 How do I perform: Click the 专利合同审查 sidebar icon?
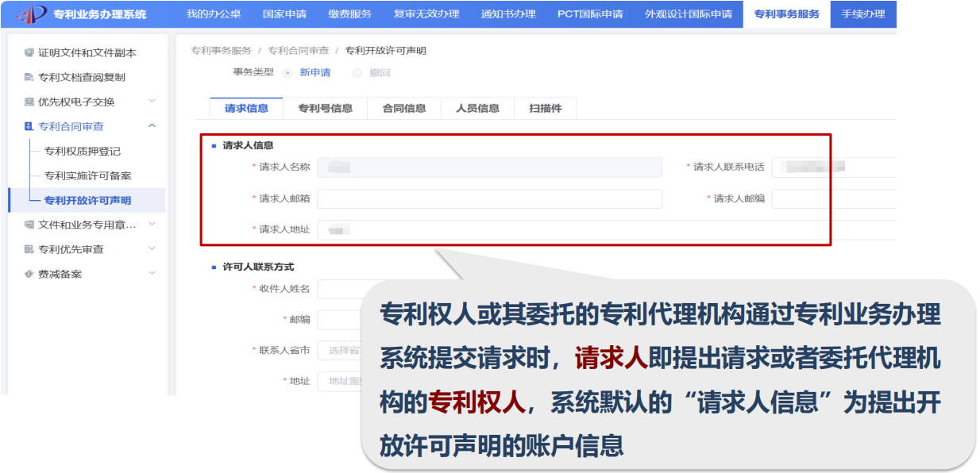click(x=29, y=127)
